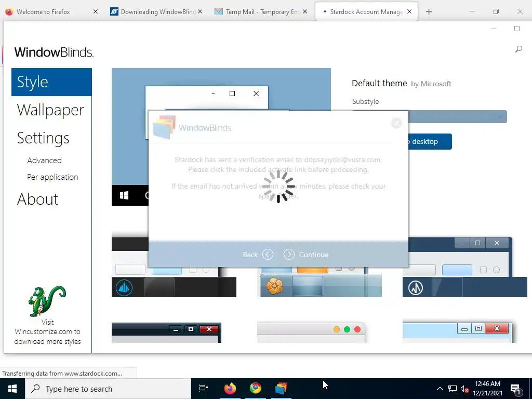Click the WindowBlinds logo title

54,52
